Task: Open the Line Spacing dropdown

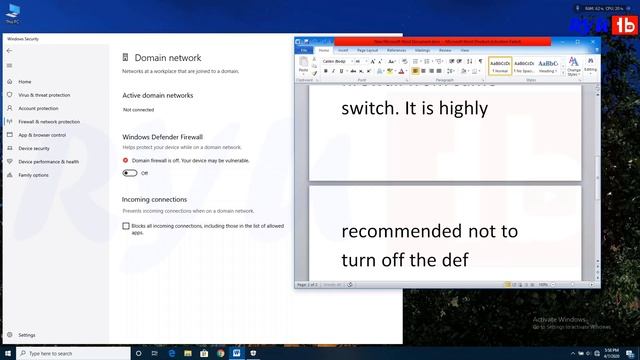Action: [x=451, y=71]
